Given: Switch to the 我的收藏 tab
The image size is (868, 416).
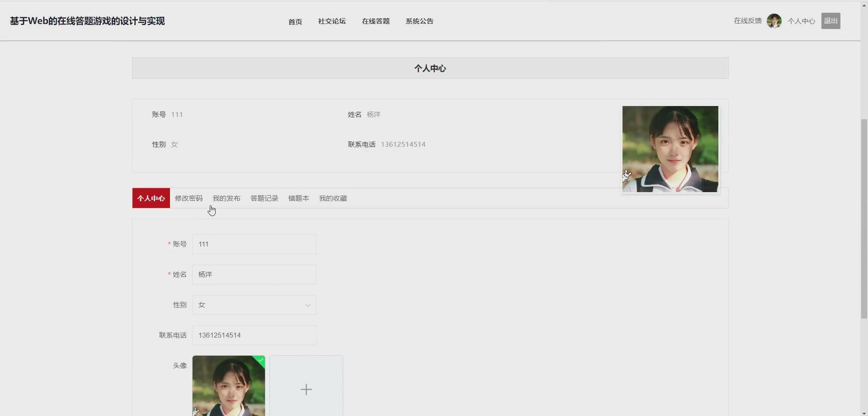Looking at the screenshot, I should tap(333, 198).
